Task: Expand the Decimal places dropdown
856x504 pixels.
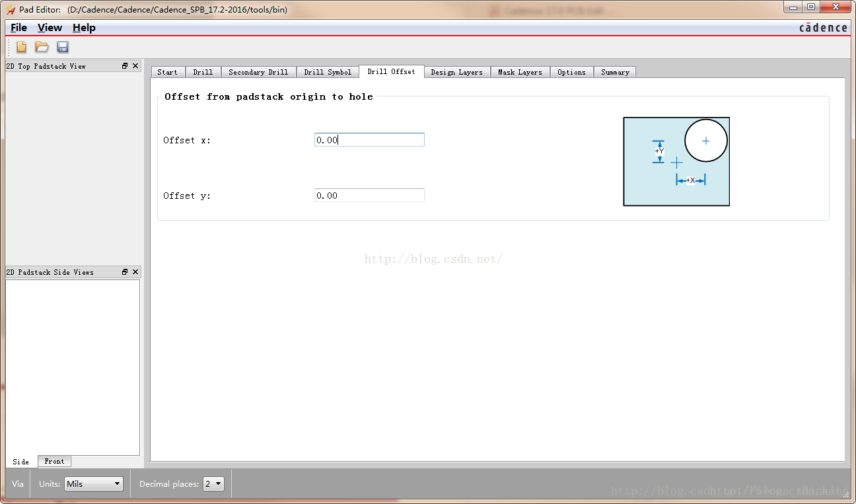Action: tap(213, 484)
